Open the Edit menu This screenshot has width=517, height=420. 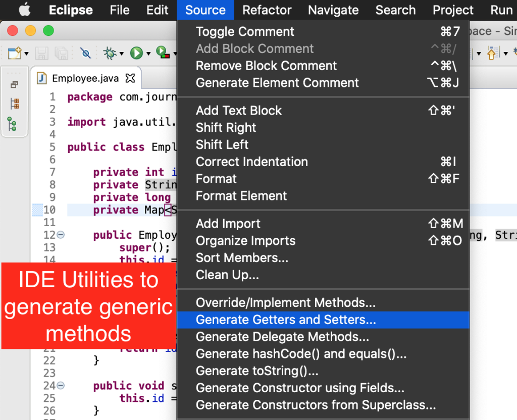(158, 10)
